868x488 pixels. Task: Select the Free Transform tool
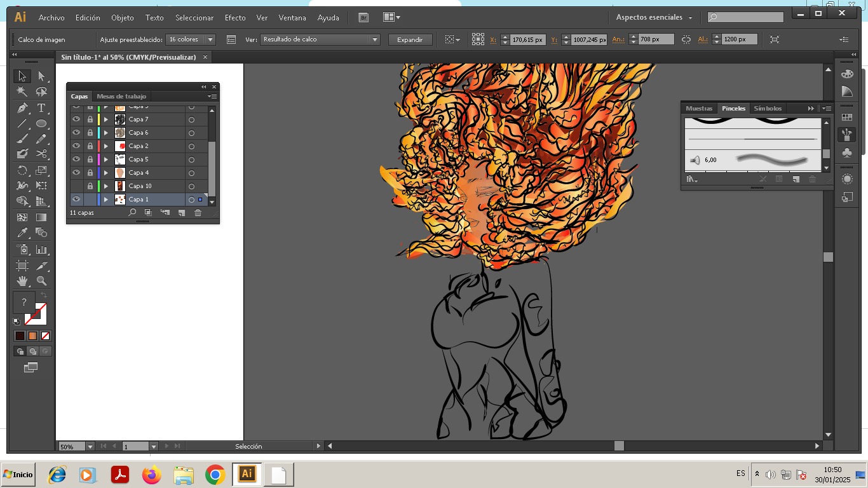coord(41,186)
